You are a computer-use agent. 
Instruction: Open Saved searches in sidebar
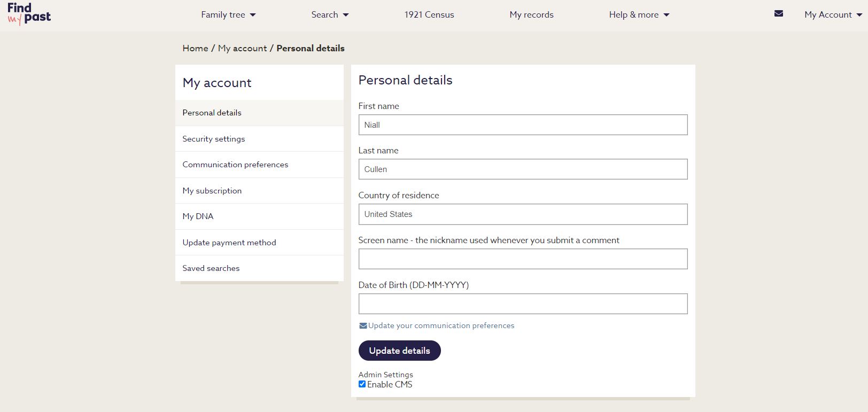[211, 268]
